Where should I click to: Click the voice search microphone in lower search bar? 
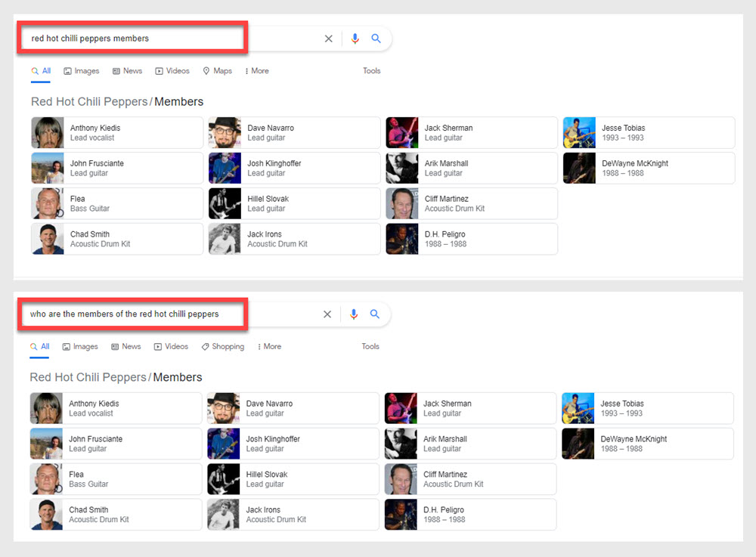[x=354, y=314]
